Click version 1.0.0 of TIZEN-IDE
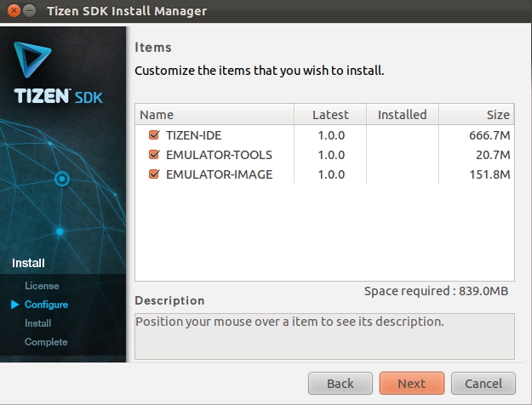 coord(331,135)
